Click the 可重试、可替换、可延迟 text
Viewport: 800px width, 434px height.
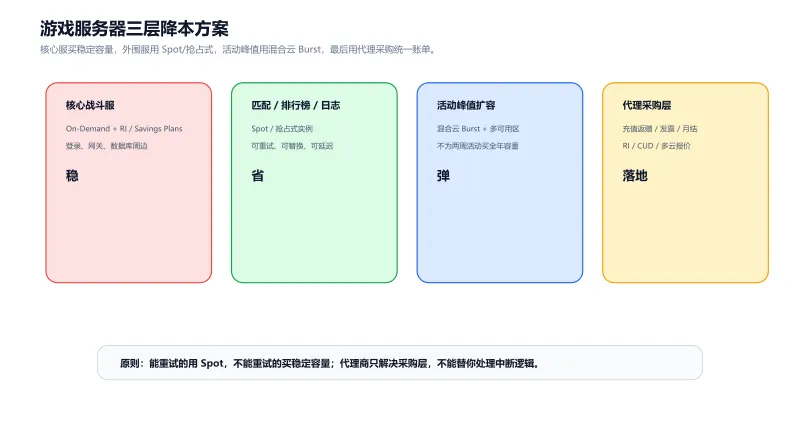click(292, 146)
